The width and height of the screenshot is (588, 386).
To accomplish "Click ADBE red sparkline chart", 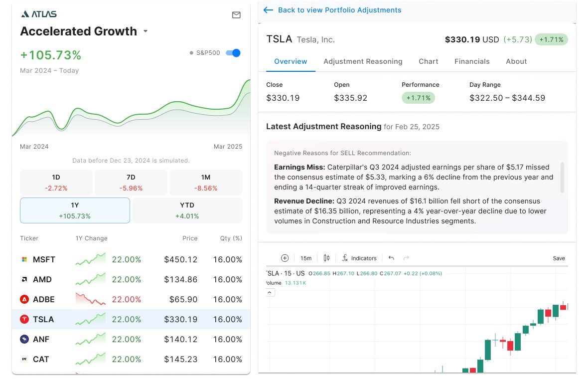I will [x=90, y=299].
